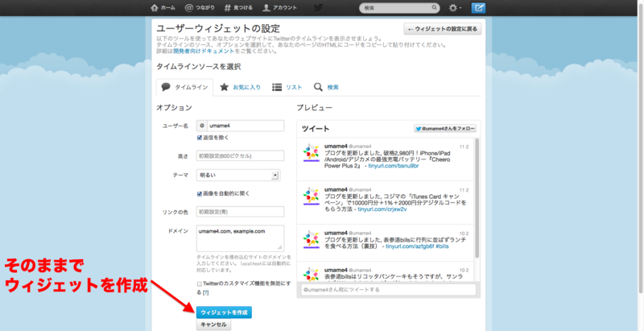This screenshot has height=331, width=644.
Task: Click avatar of the Cheero Power Plus tweet
Action: tap(312, 153)
